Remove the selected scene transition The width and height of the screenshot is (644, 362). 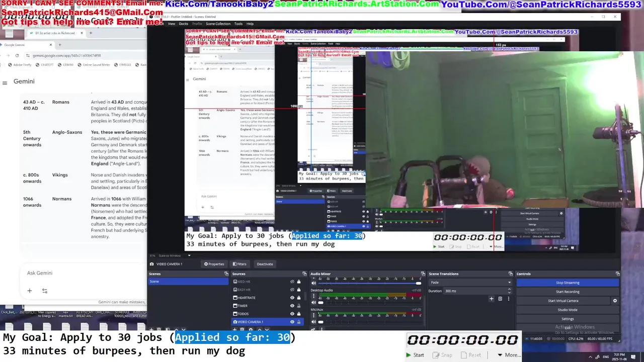pyautogui.click(x=500, y=299)
